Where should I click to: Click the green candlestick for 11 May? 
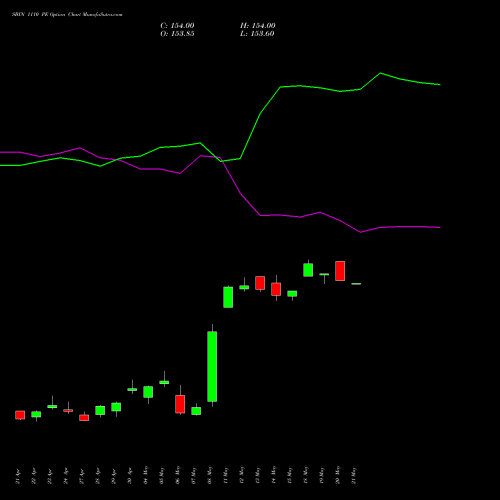coord(228,297)
